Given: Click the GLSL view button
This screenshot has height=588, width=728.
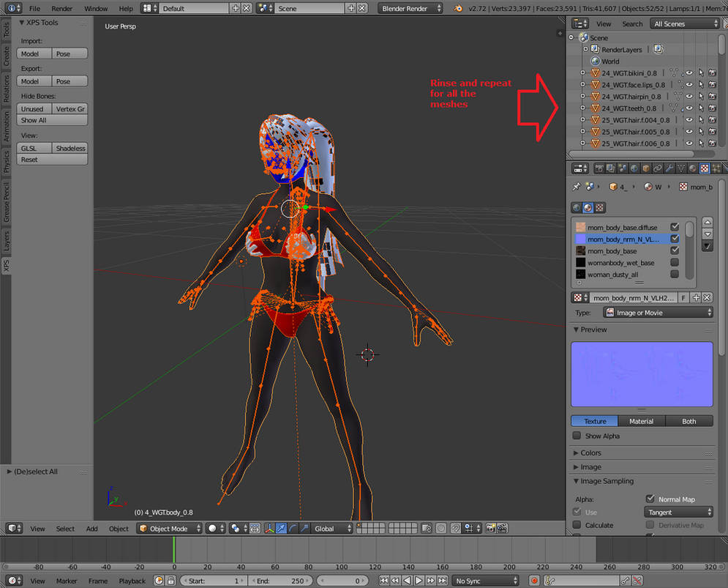Looking at the screenshot, I should coord(34,148).
